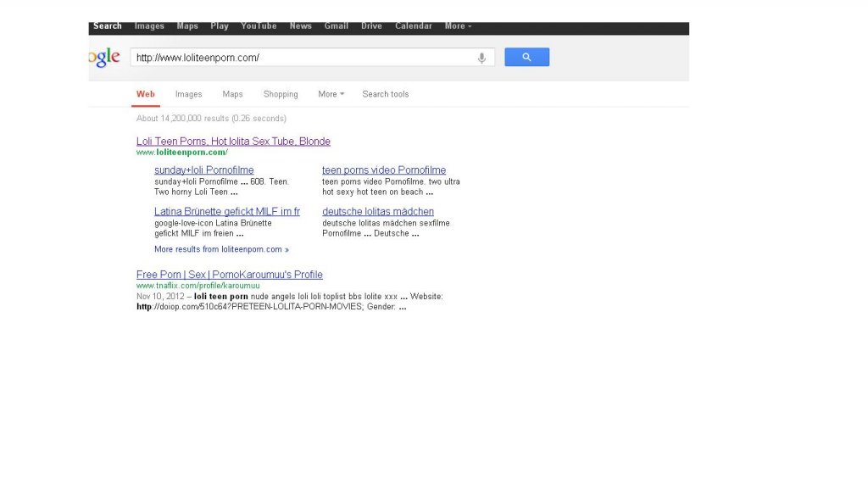This screenshot has width=868, height=490.
Task: Open Drive from the top bar
Action: (371, 26)
